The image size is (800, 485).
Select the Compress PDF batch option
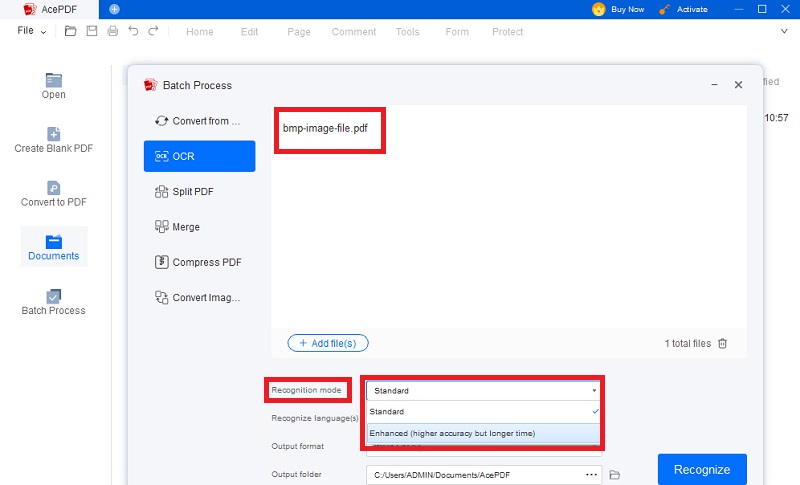tap(199, 262)
